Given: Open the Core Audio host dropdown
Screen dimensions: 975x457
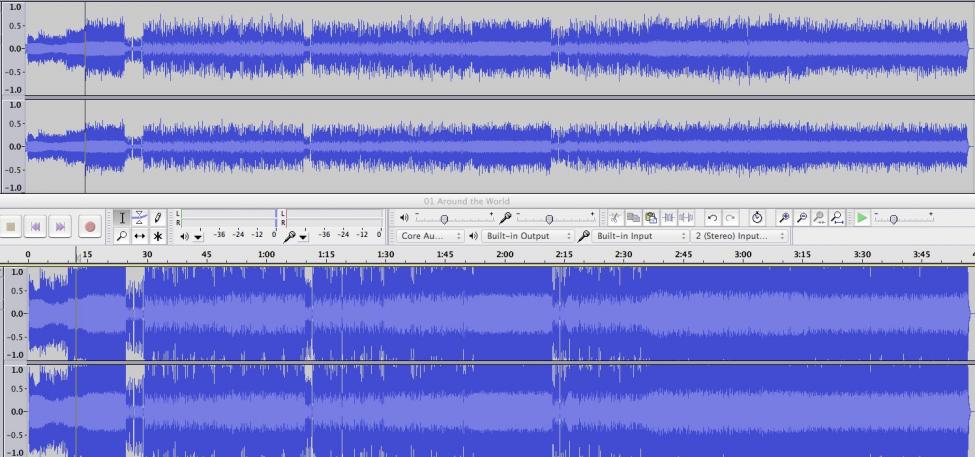Looking at the screenshot, I should [x=430, y=236].
